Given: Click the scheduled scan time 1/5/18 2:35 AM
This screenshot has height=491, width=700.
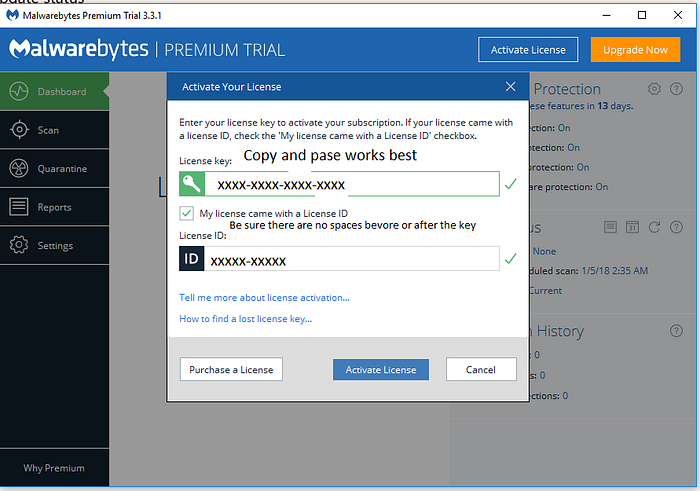Looking at the screenshot, I should [x=615, y=270].
